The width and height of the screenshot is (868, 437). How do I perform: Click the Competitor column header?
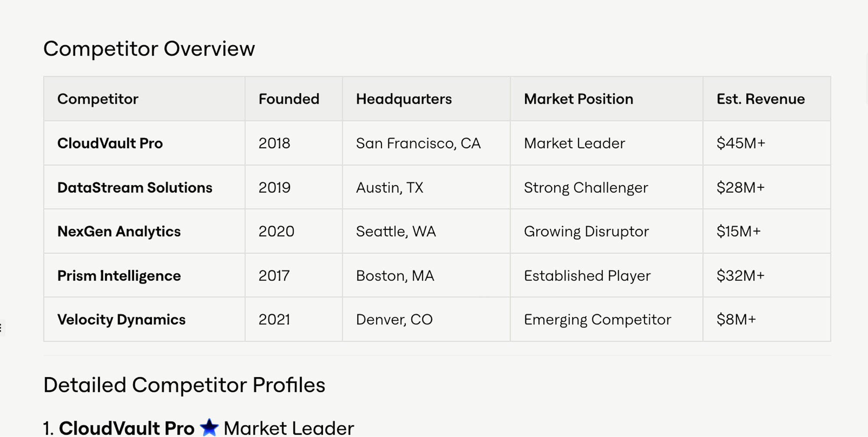coord(98,99)
